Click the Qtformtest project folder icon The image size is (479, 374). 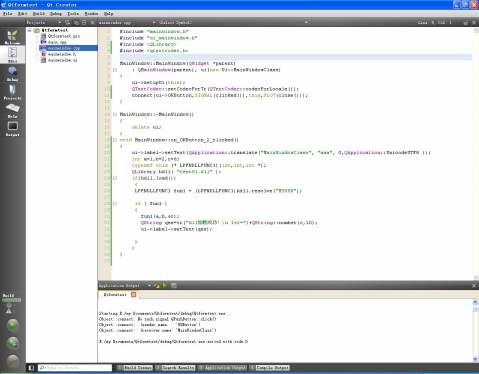point(37,30)
